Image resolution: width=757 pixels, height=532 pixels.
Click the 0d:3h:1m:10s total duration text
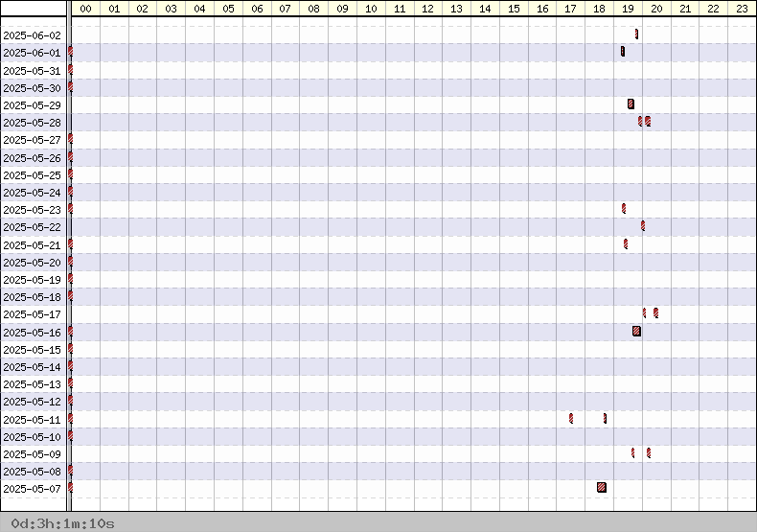pos(62,523)
